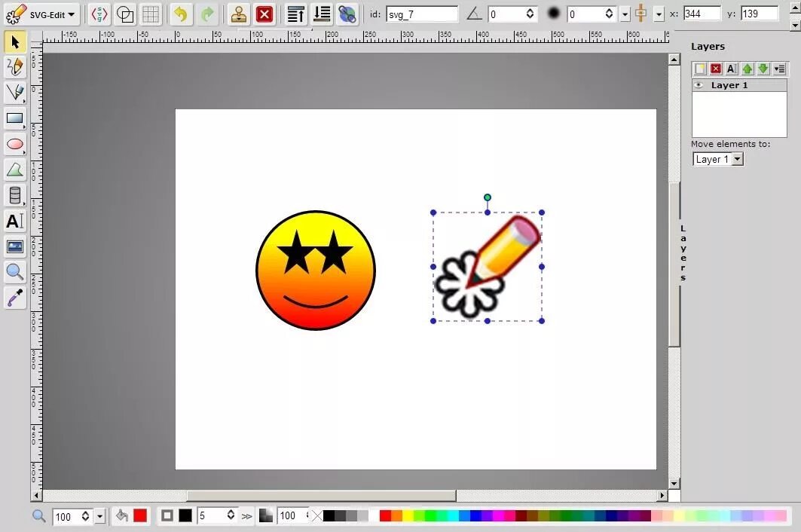Open the alignment position dropdown

pos(659,15)
